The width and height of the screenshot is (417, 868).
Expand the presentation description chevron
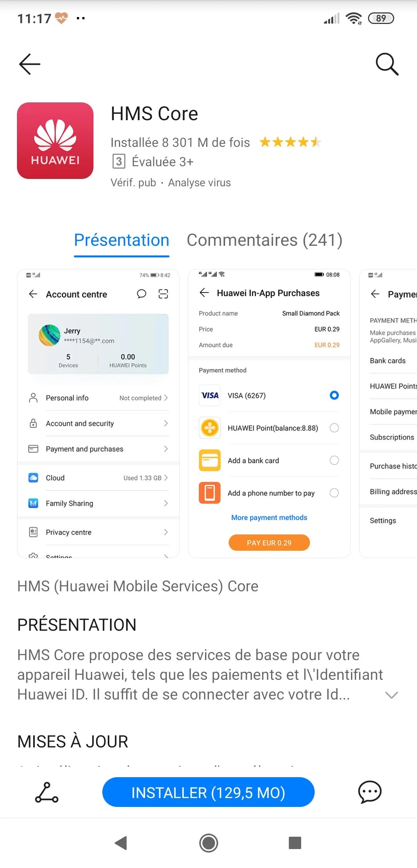392,695
